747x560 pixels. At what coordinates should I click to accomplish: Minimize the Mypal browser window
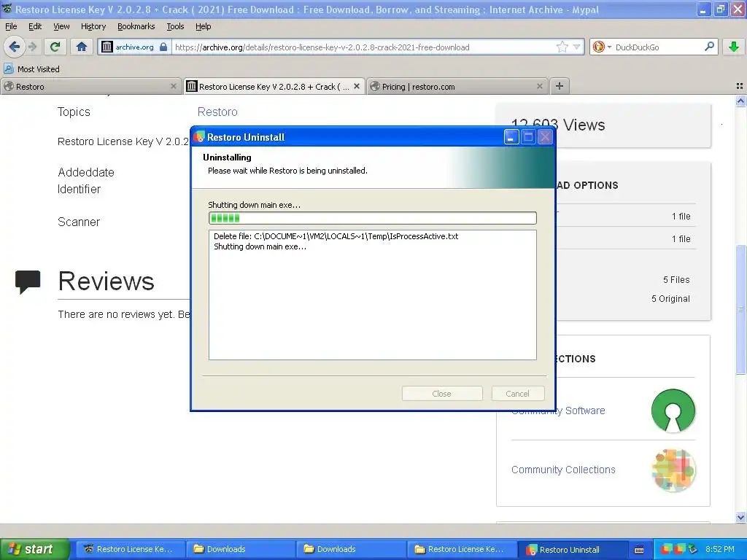point(704,9)
